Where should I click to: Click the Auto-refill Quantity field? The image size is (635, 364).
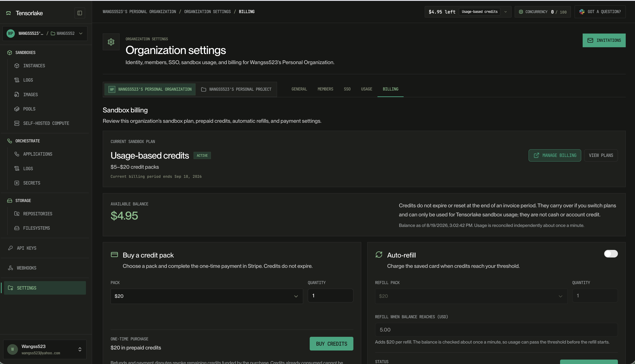coord(595,296)
